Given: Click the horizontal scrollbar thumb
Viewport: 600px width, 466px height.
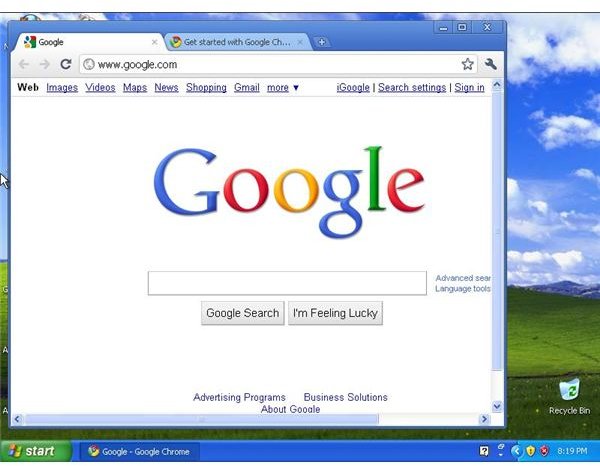Looking at the screenshot, I should [202, 419].
